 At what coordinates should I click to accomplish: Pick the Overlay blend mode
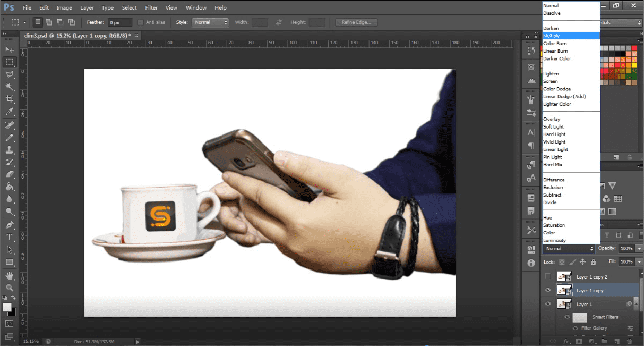point(552,119)
